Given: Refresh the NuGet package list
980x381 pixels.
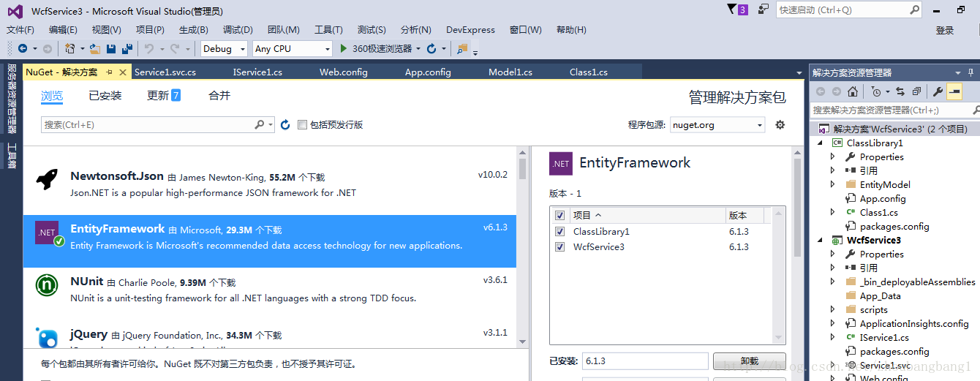Looking at the screenshot, I should [285, 125].
